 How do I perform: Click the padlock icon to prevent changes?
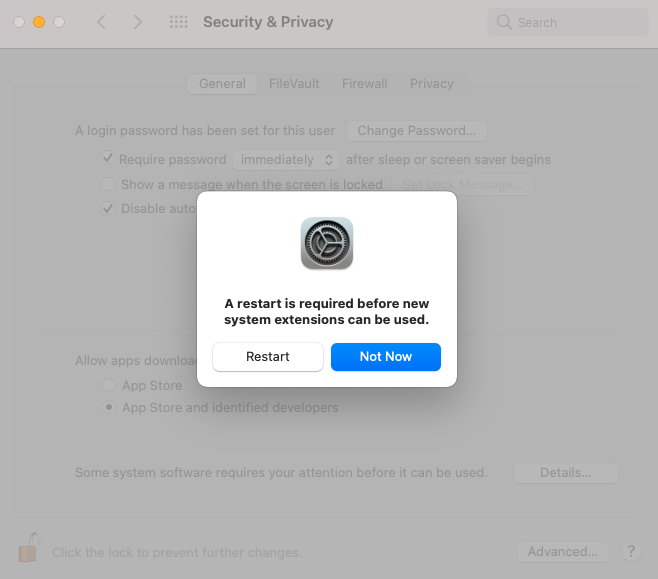point(29,547)
